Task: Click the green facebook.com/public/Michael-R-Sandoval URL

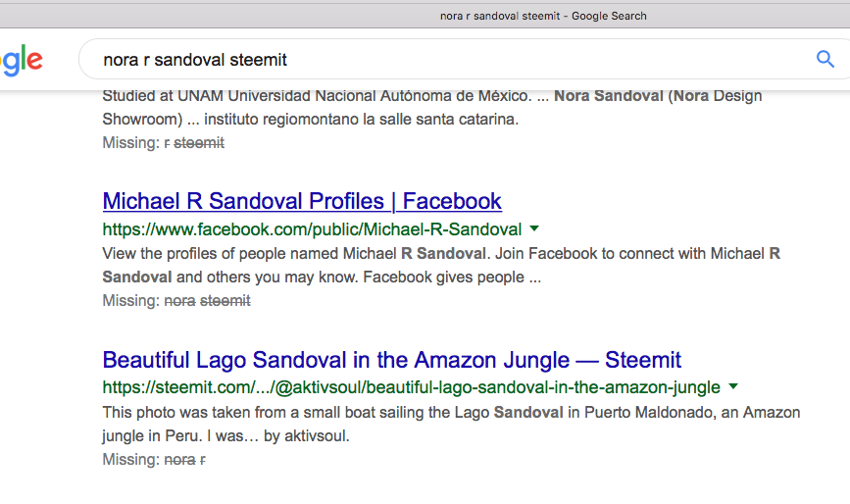Action: coord(312,229)
